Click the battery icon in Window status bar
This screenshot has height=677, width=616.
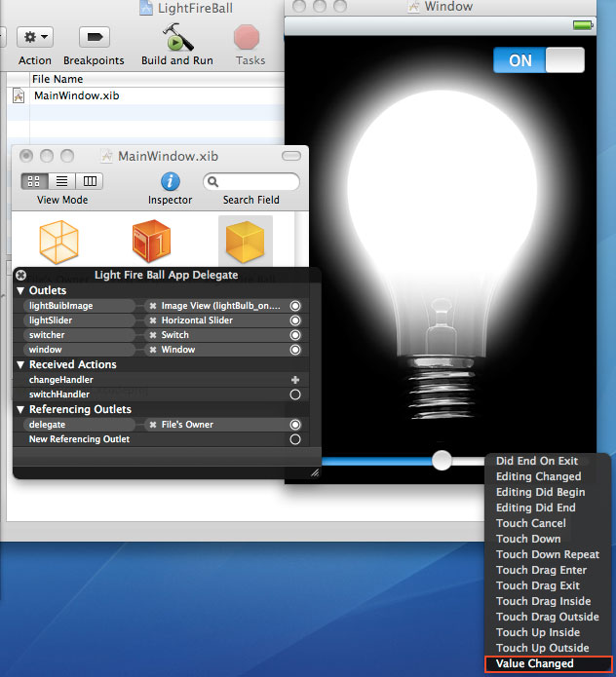click(x=583, y=25)
